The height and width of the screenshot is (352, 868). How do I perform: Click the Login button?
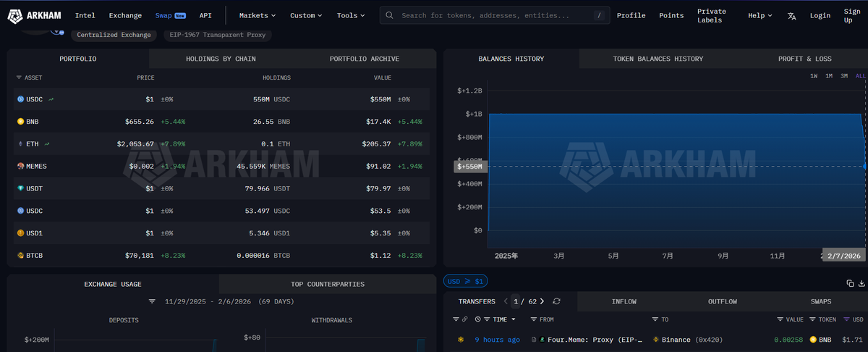[820, 15]
